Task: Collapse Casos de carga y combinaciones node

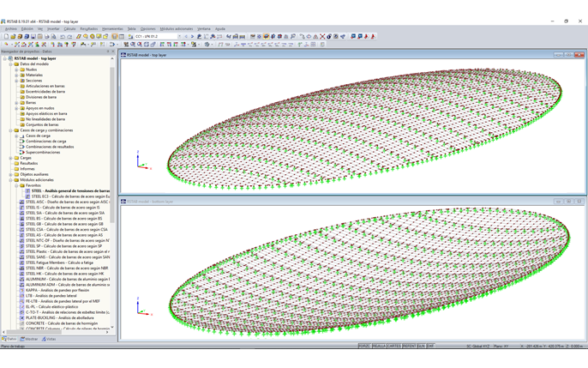Action: pyautogui.click(x=11, y=130)
